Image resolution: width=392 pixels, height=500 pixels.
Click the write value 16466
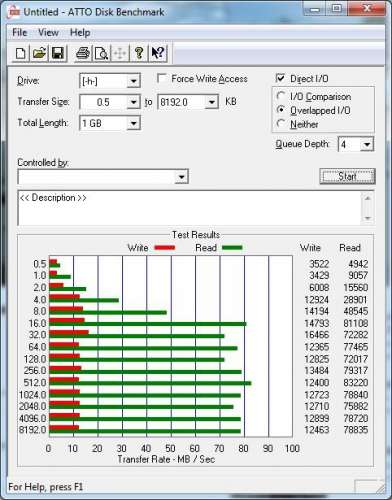317,335
